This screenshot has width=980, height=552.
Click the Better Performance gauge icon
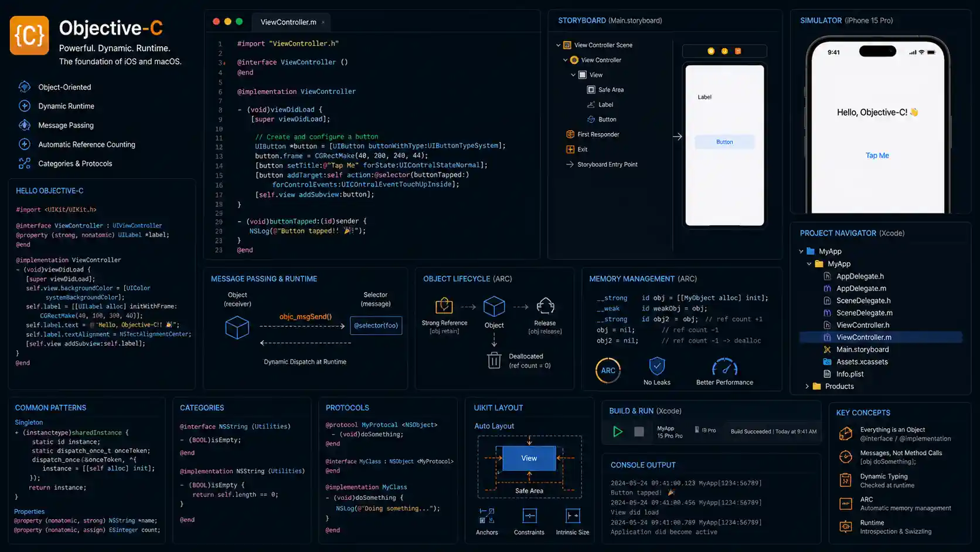[x=724, y=367]
